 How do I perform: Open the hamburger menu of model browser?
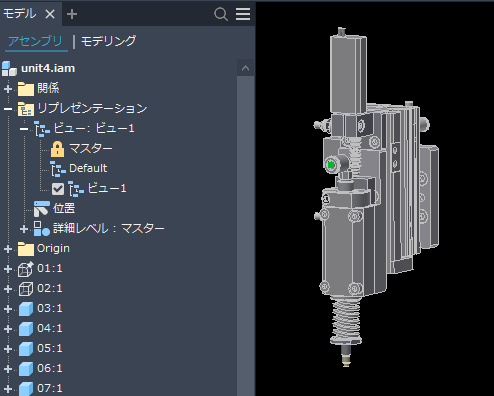243,14
